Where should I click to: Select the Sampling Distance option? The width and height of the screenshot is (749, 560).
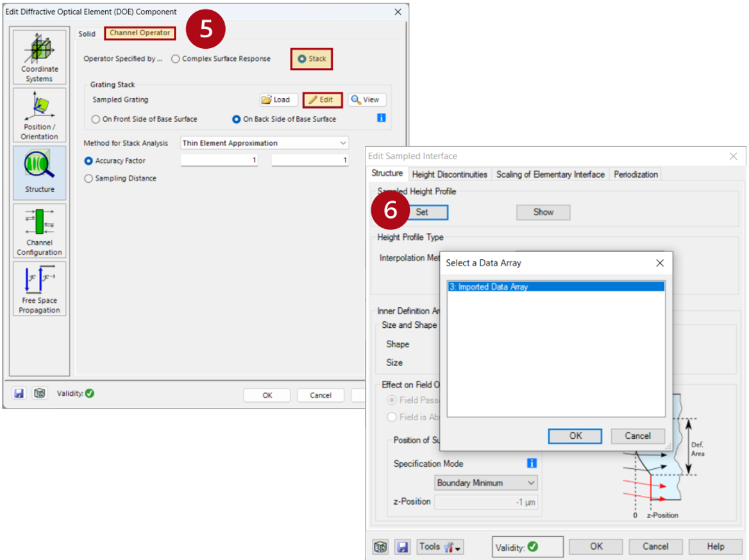coord(121,178)
